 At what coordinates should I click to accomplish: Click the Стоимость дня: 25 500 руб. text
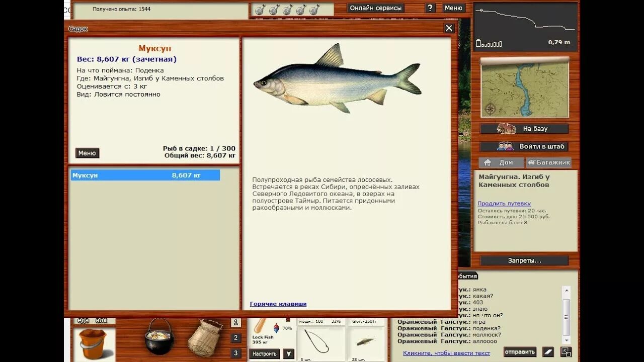(x=514, y=217)
